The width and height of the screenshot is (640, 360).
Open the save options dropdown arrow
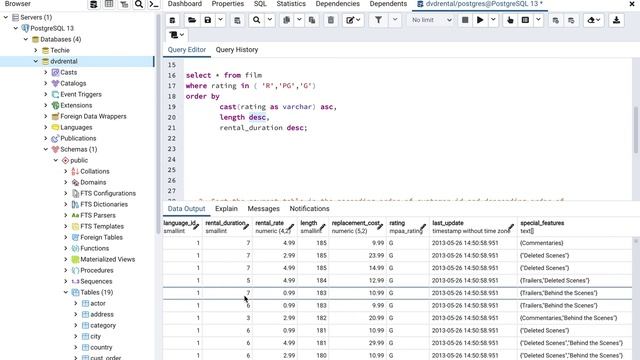(220, 20)
